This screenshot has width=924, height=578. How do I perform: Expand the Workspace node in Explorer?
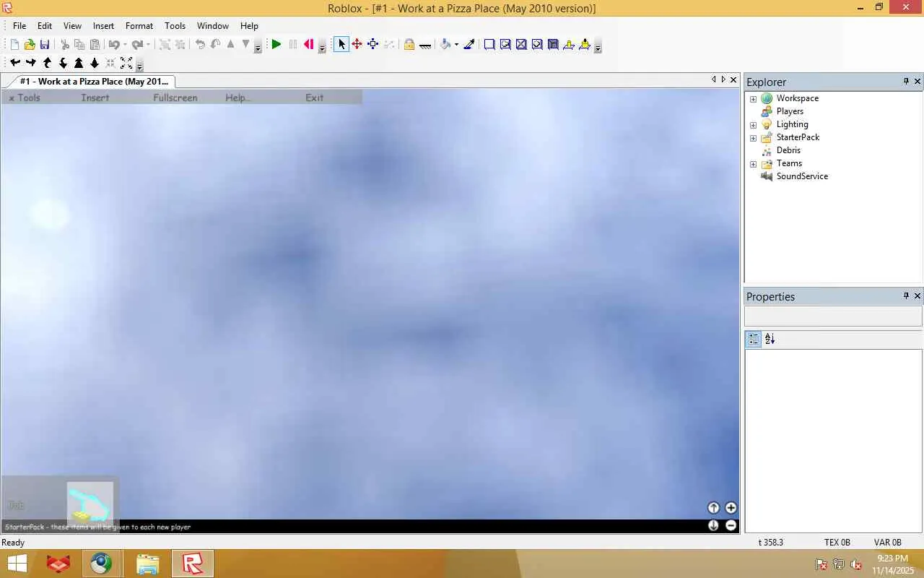(x=753, y=99)
